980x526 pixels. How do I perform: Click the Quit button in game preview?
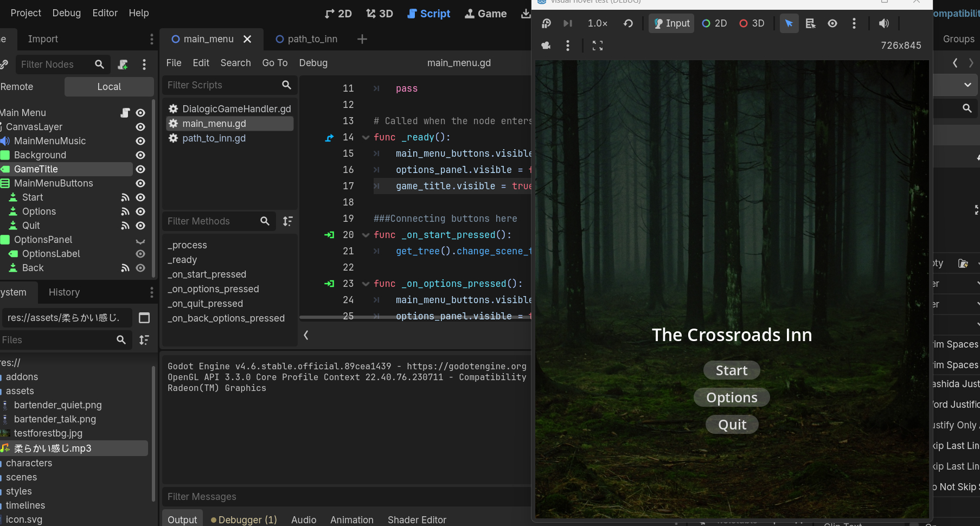[x=732, y=425]
